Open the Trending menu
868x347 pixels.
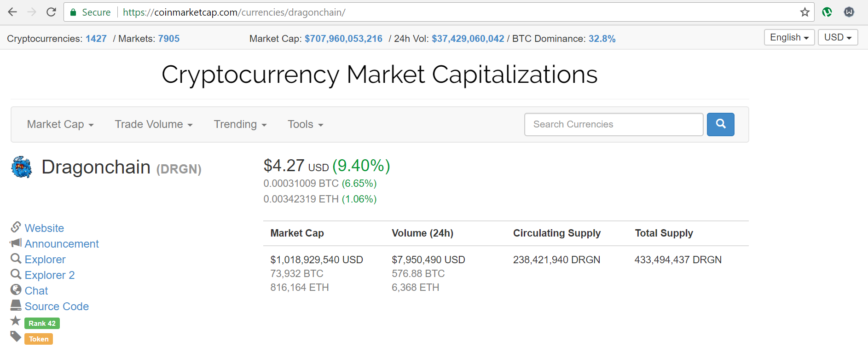point(240,124)
